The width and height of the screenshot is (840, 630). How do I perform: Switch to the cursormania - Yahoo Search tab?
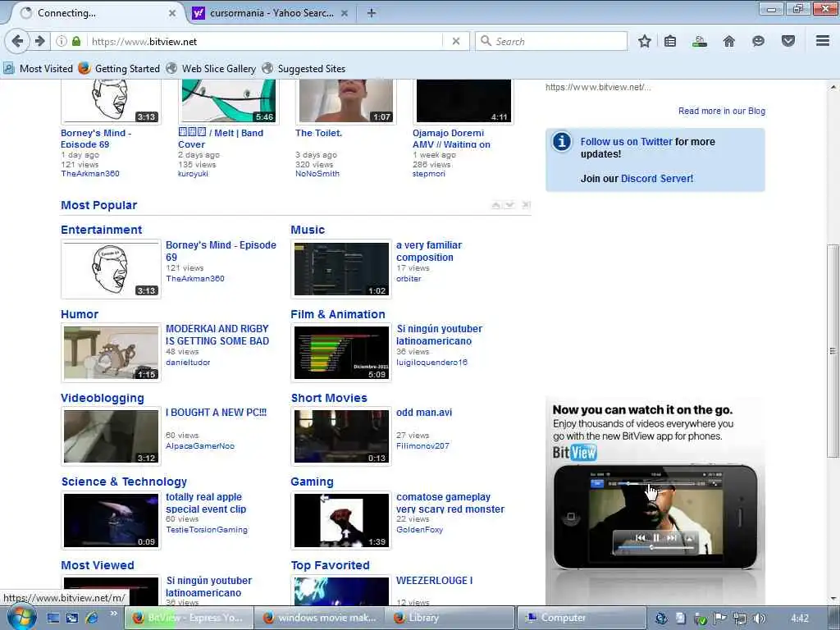tap(271, 13)
